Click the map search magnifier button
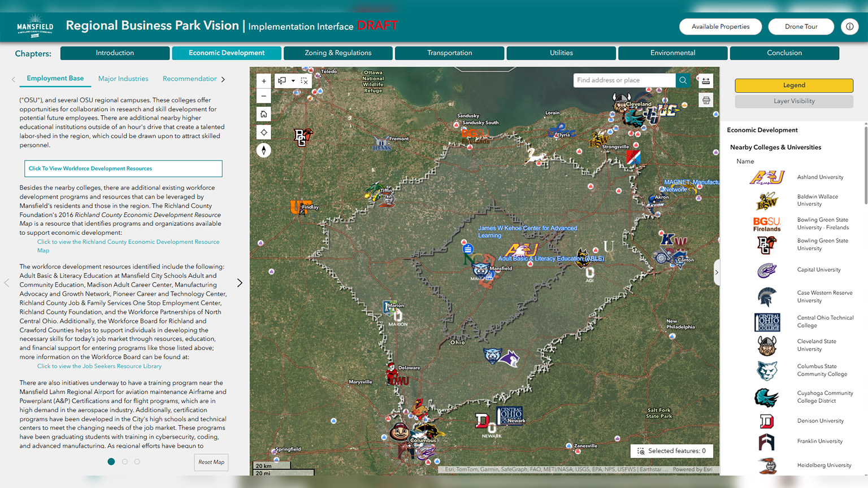The height and width of the screenshot is (488, 868). click(x=683, y=80)
